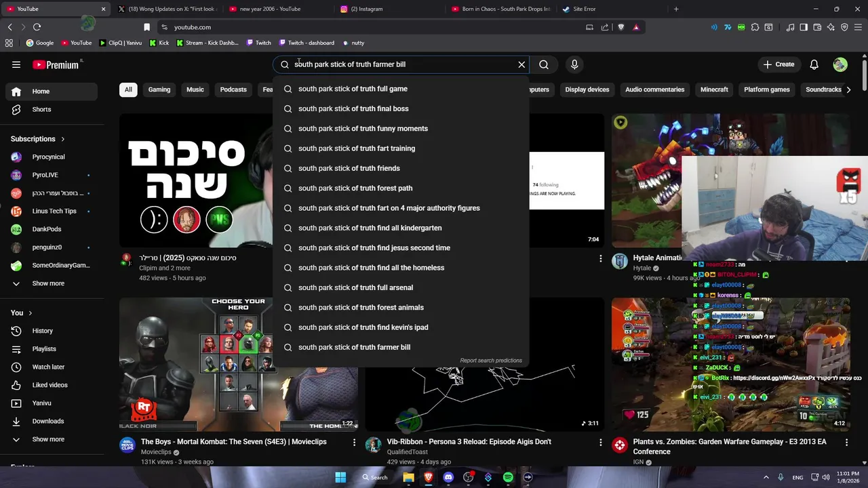
Task: Click the YouTube Premium logo
Action: (x=56, y=65)
